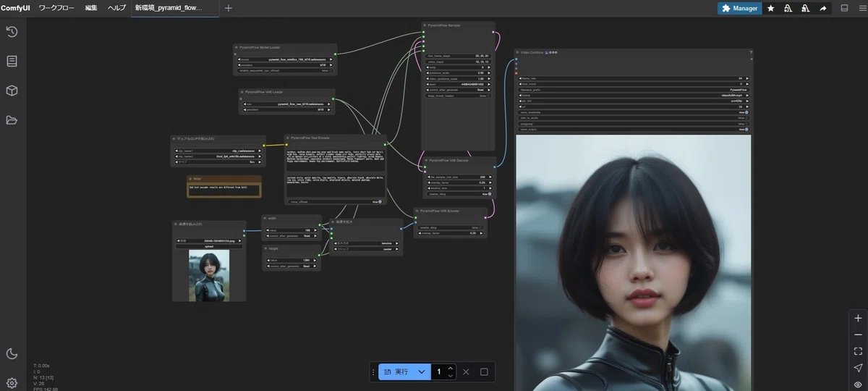Open control_after_generate dropdown in PyramidFlow Sampler

pyautogui.click(x=459, y=89)
